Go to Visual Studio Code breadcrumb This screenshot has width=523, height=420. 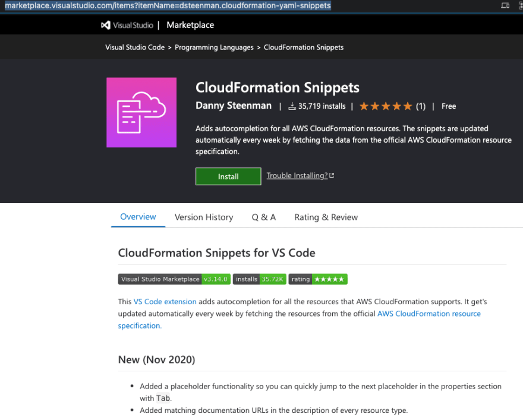pyautogui.click(x=135, y=48)
